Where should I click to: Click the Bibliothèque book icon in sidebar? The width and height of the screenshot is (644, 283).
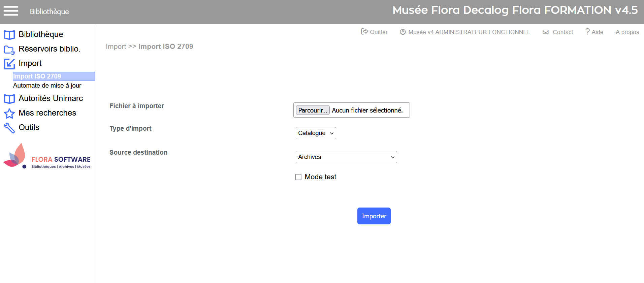9,35
